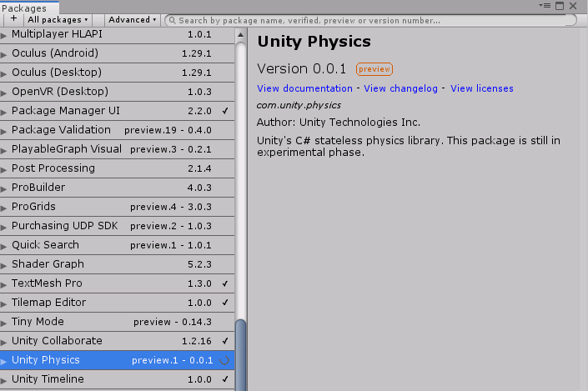Select the Quick Search package
This screenshot has width=588, height=391.
pyautogui.click(x=117, y=245)
